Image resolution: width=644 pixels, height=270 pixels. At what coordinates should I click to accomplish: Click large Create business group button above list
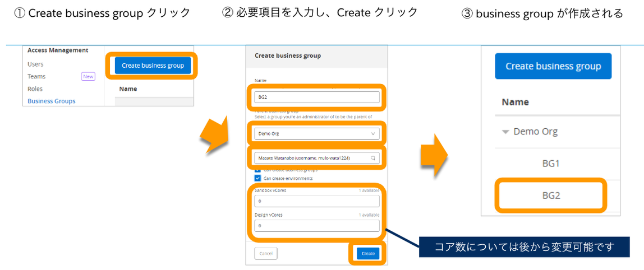click(553, 66)
